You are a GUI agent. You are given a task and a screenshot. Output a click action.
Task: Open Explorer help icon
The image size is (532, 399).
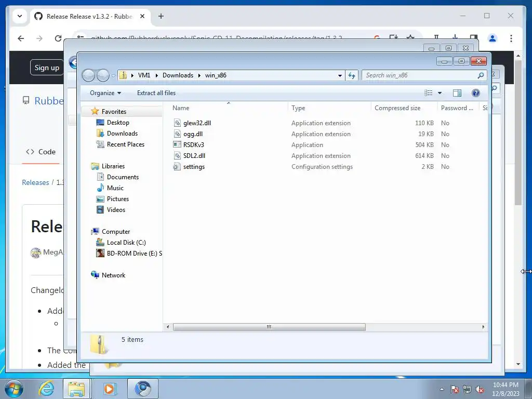click(x=476, y=92)
